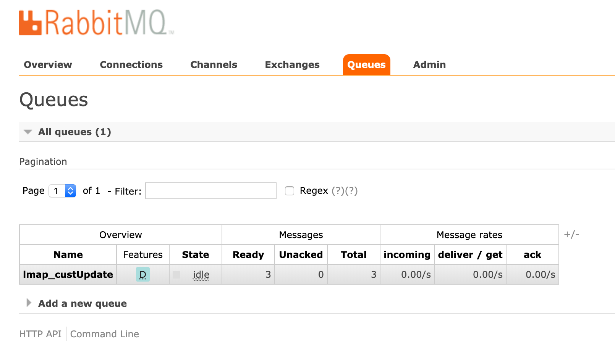This screenshot has width=615, height=364.
Task: Click second (?) help link beside Regex
Action: 351,191
